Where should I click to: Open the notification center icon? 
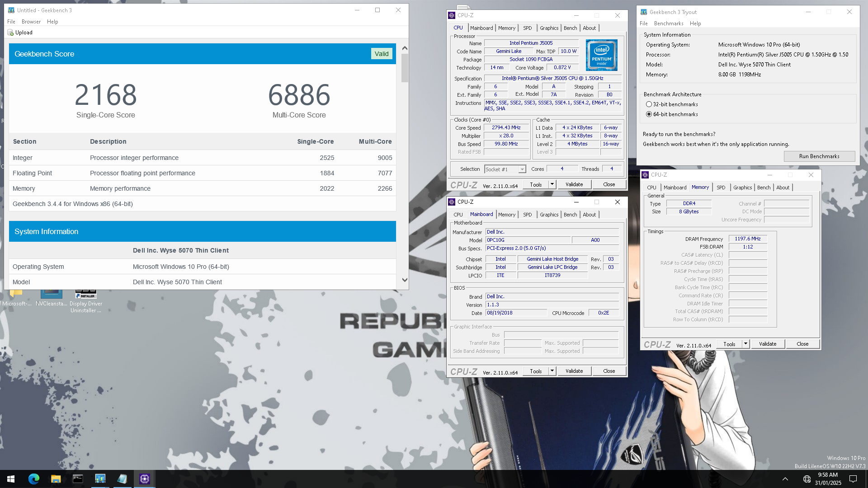point(853,479)
